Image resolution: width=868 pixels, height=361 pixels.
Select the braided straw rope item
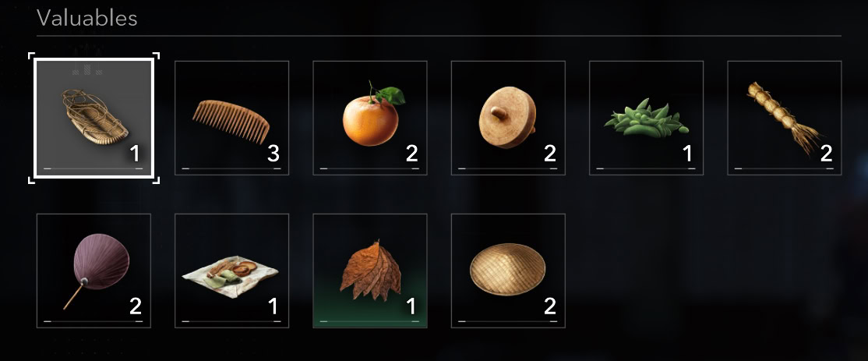pos(785,118)
